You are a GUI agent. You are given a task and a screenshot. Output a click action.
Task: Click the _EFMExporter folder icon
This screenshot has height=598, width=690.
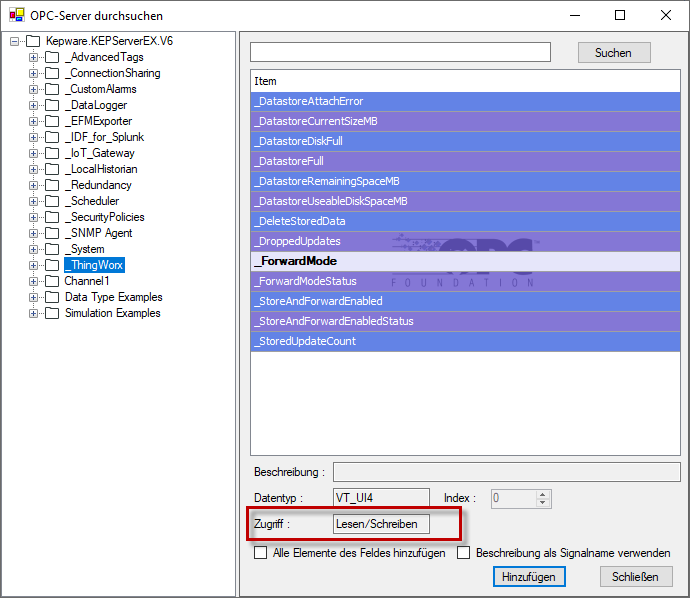point(52,121)
